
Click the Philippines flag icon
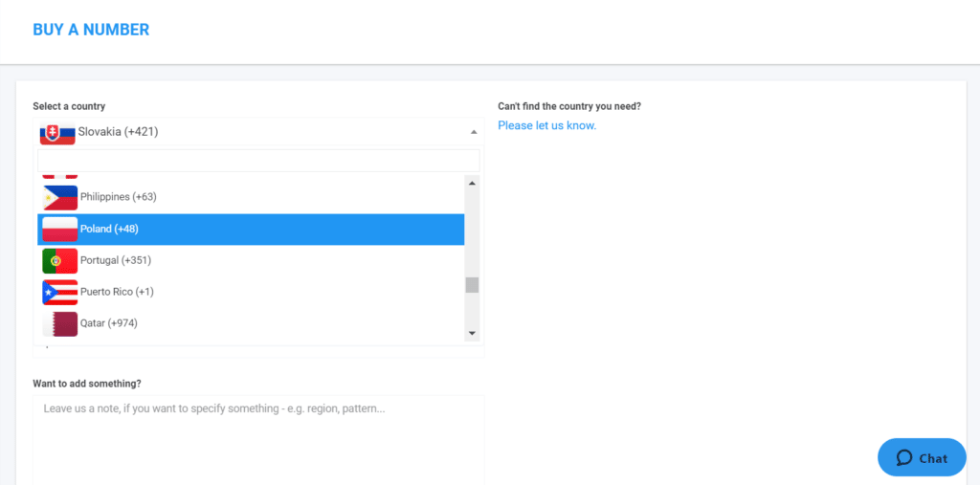coord(60,197)
